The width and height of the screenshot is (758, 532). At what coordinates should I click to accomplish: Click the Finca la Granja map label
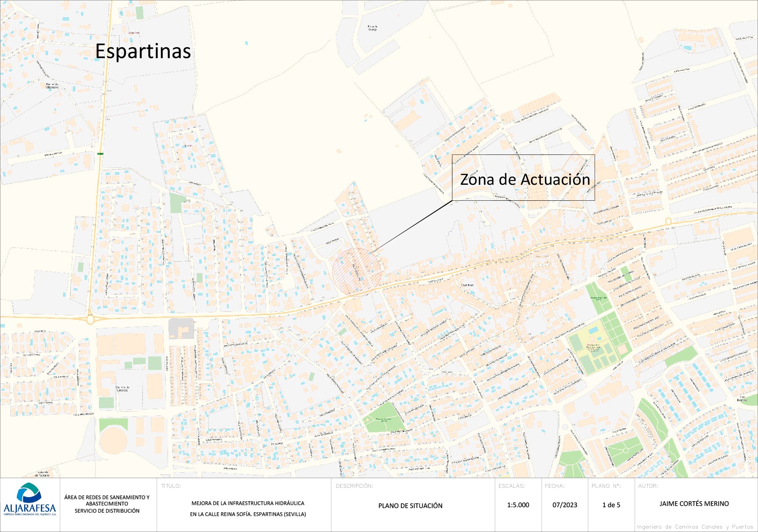tap(373, 28)
